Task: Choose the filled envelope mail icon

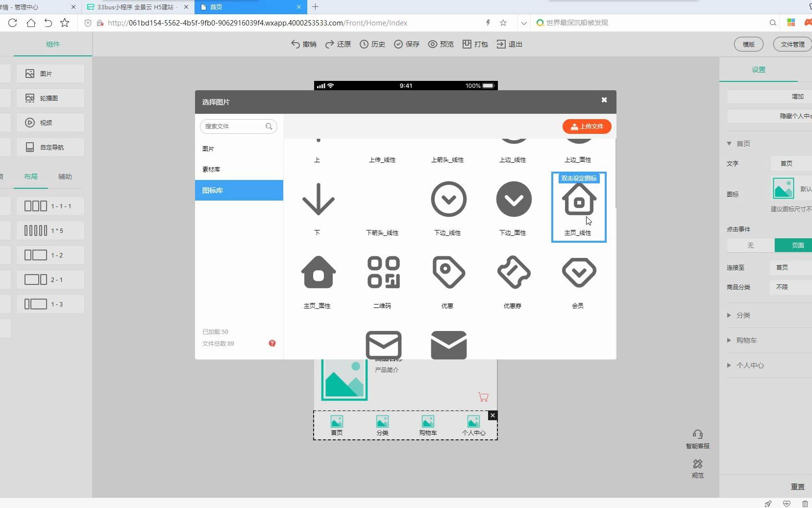Action: point(449,345)
